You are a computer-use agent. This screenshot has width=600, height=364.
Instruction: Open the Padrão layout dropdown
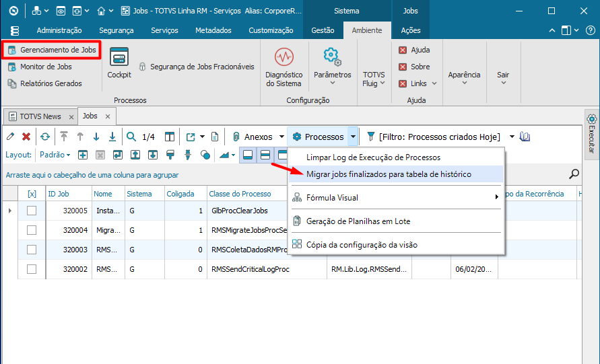pos(55,155)
